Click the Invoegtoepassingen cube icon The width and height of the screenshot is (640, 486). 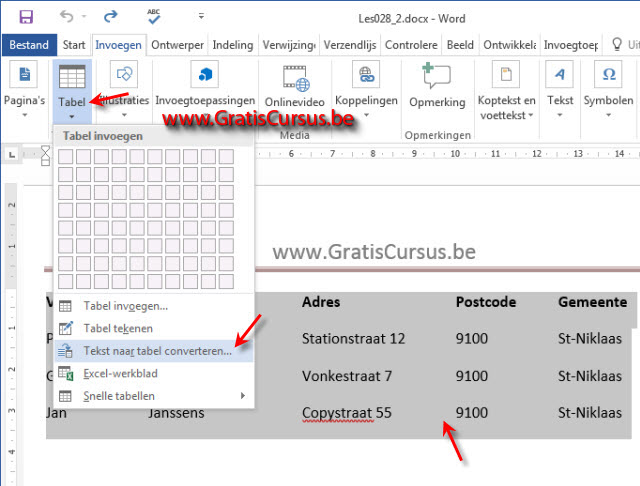pyautogui.click(x=205, y=74)
